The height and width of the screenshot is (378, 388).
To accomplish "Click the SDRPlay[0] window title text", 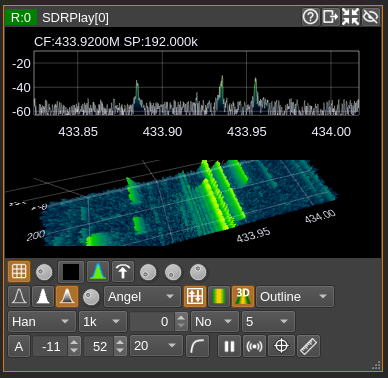I will pos(75,18).
